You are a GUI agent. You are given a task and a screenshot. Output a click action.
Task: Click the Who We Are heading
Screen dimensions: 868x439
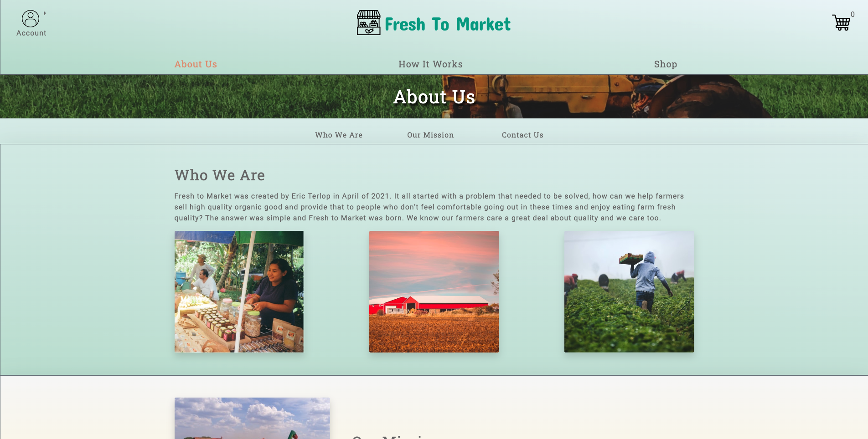pyautogui.click(x=220, y=175)
